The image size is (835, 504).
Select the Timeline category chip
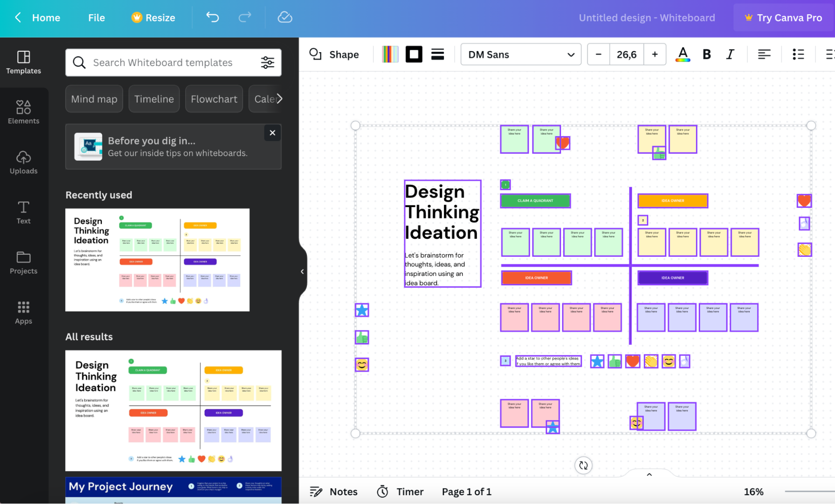coord(154,99)
